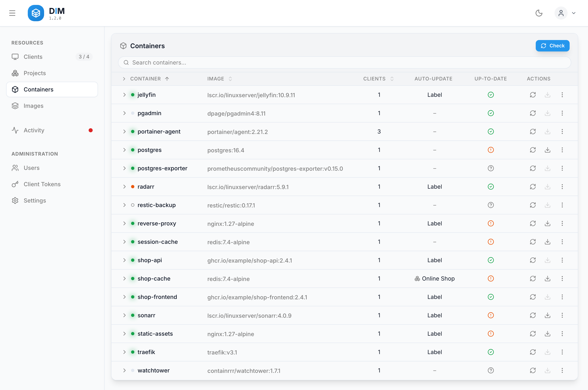
Task: Click up-to-date checkmark for shop-api
Action: coord(491,260)
